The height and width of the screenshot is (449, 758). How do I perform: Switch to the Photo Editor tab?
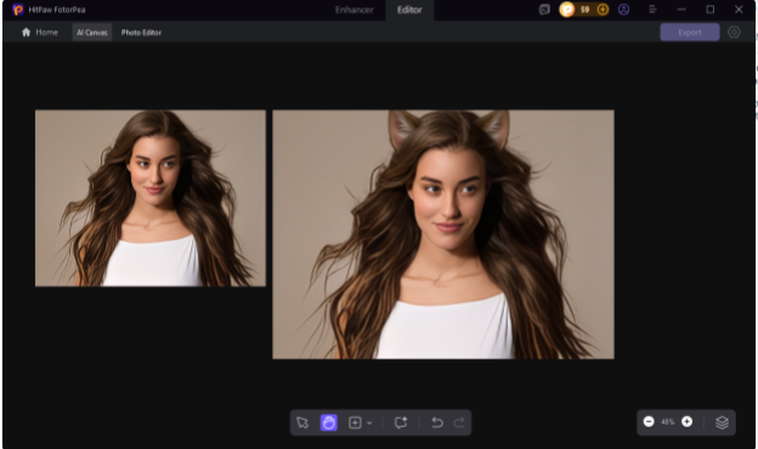point(141,32)
